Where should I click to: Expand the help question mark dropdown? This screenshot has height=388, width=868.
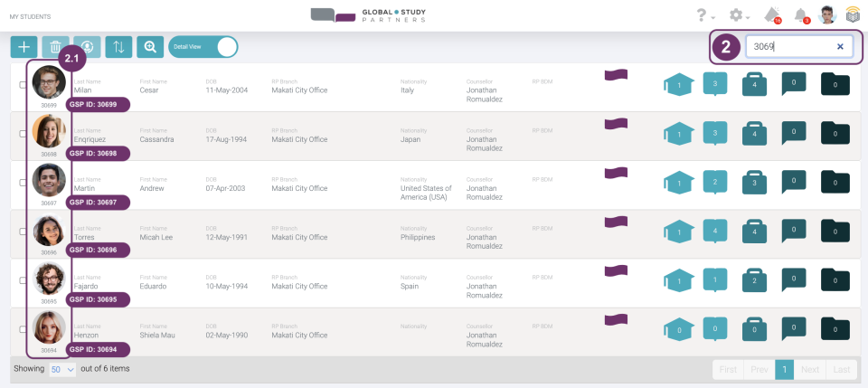tap(704, 15)
